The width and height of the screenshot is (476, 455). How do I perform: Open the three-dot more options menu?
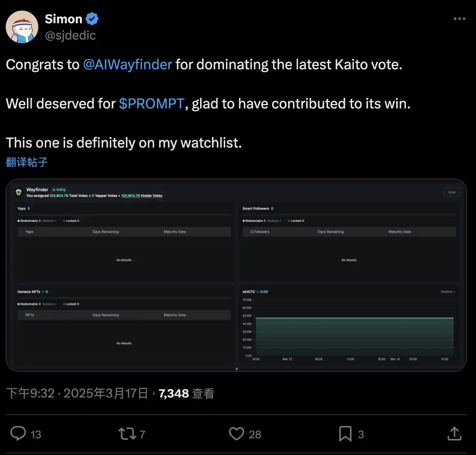(459, 19)
